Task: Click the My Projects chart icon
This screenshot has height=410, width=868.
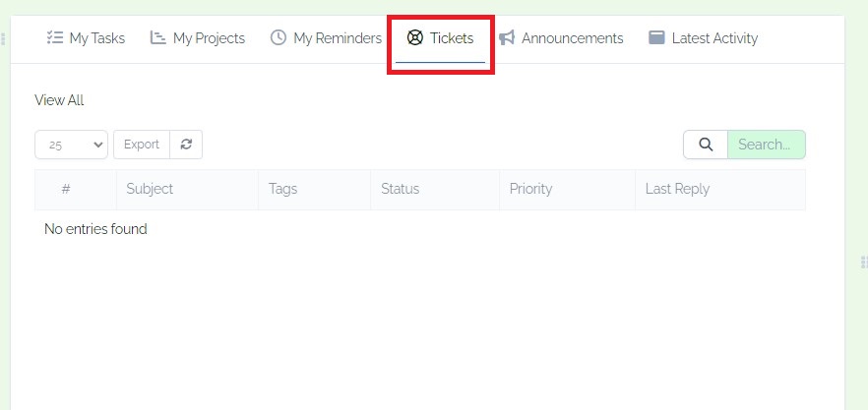Action: pos(158,37)
